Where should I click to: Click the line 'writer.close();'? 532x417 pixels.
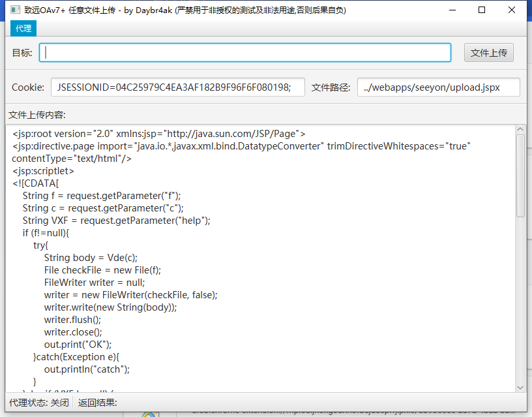tap(73, 332)
